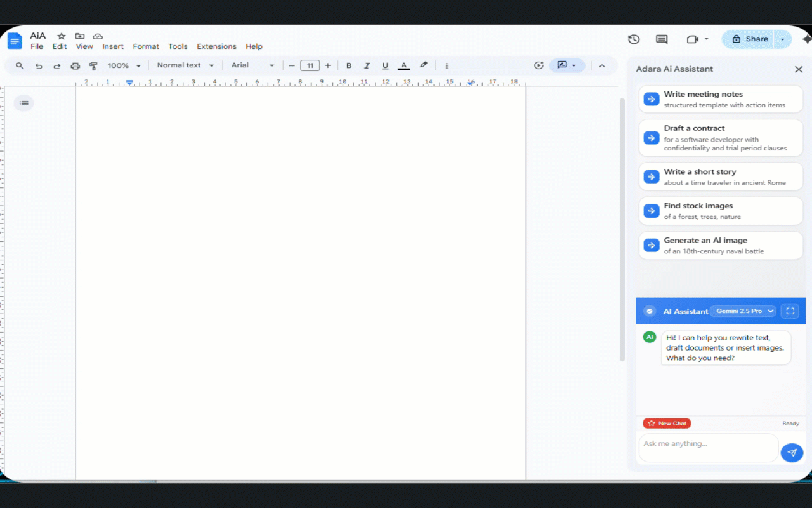Image resolution: width=812 pixels, height=508 pixels.
Task: Open the Extensions menu
Action: pos(216,46)
